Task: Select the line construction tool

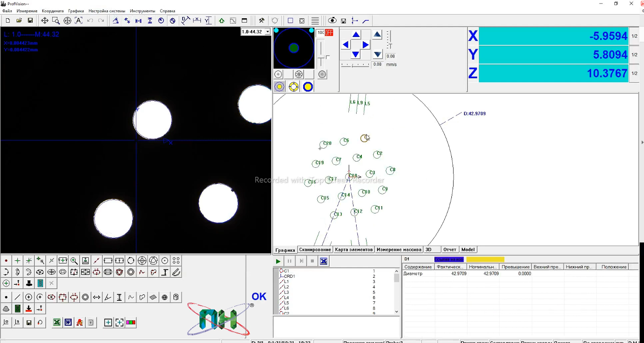Action: pos(17,297)
